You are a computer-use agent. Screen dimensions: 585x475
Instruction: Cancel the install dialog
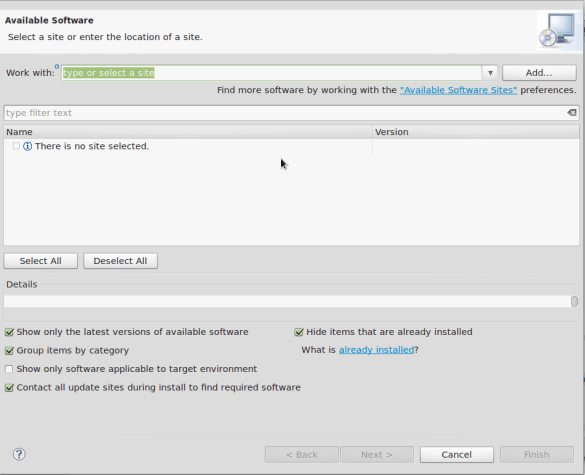point(457,454)
